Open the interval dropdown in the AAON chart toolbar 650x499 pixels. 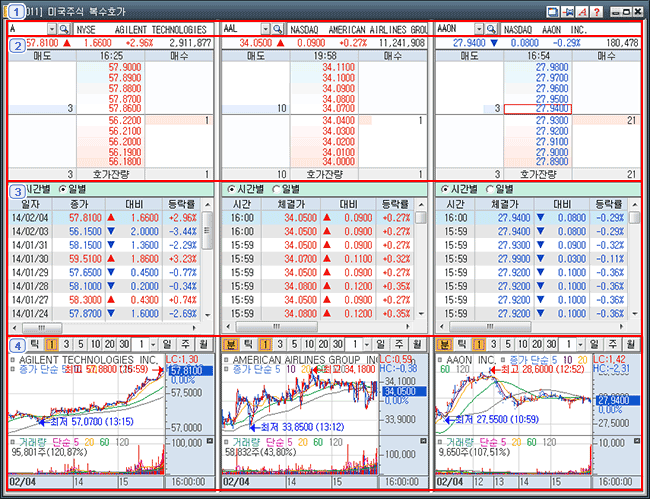tap(581, 344)
